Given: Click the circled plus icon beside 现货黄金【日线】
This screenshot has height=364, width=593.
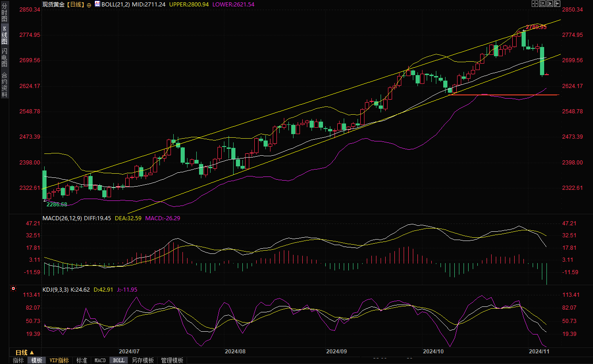Looking at the screenshot, I should tap(89, 4).
